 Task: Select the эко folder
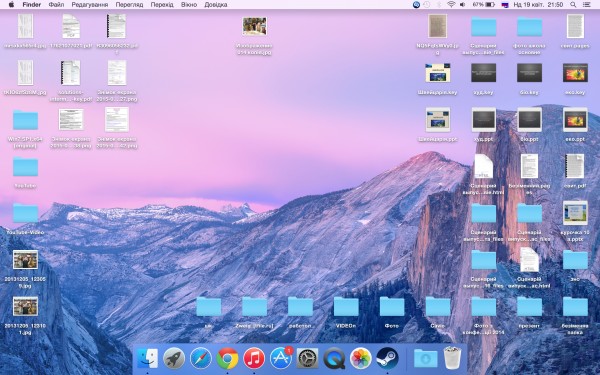(x=575, y=260)
